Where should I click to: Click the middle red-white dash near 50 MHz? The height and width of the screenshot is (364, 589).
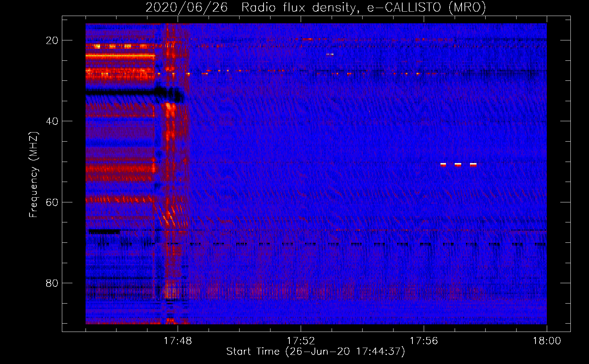pyautogui.click(x=458, y=165)
